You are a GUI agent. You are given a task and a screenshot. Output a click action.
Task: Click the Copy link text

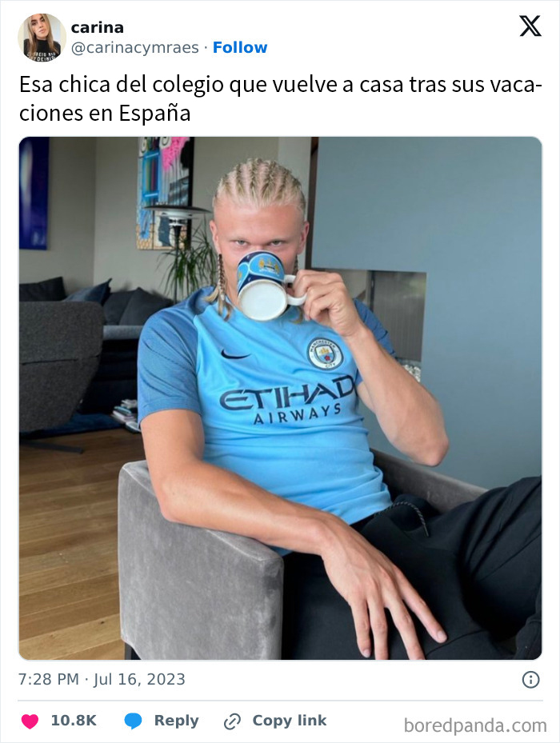pos(290,721)
